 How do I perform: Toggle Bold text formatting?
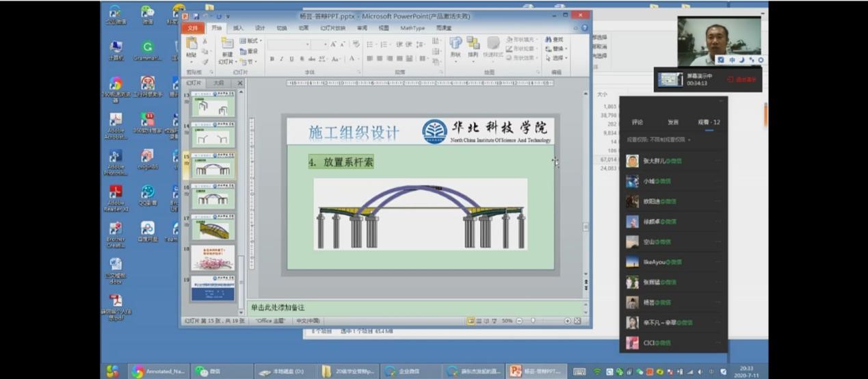pyautogui.click(x=272, y=59)
